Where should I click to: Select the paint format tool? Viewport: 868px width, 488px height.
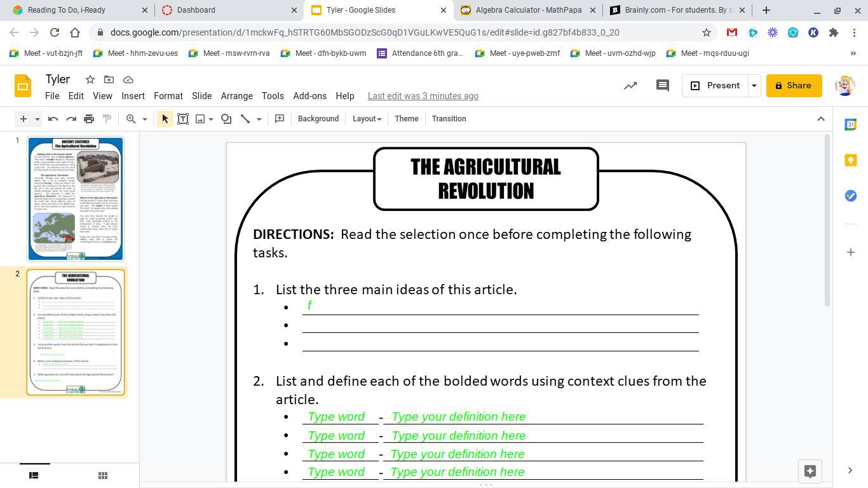click(107, 119)
